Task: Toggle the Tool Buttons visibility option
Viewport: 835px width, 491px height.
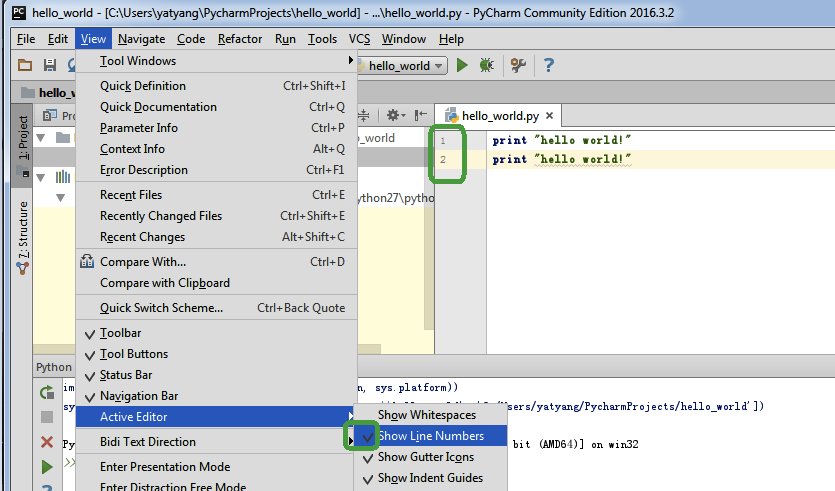Action: tap(216, 354)
